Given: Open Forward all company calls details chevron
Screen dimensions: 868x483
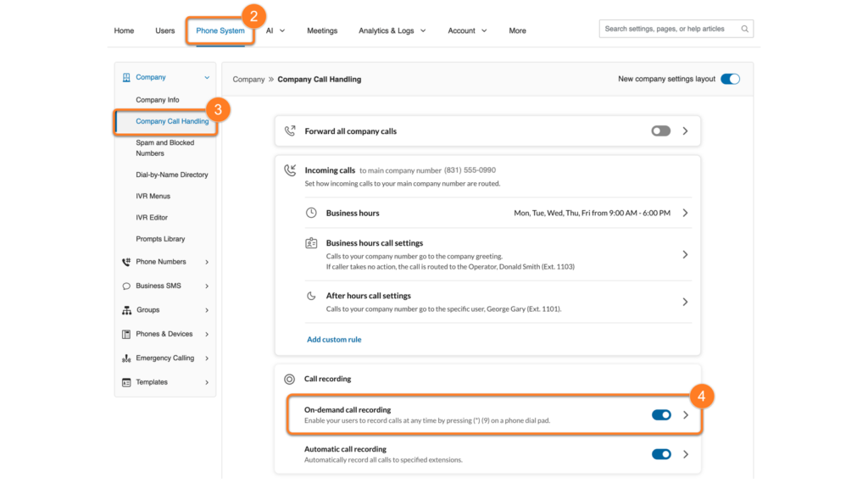Looking at the screenshot, I should (685, 131).
